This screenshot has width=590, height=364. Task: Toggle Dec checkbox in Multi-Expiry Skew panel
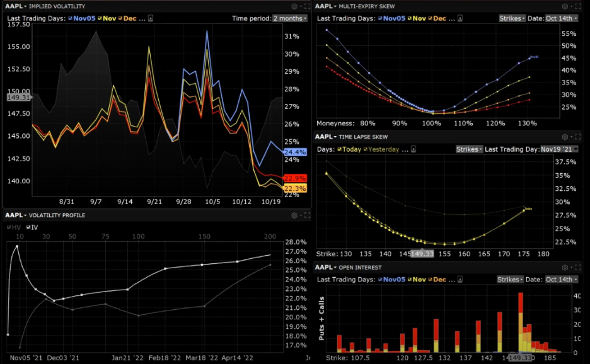(x=430, y=18)
